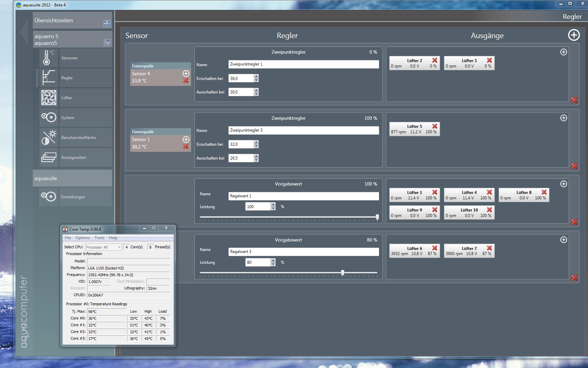Remove Lüfter 5 from outputs
Image resolution: width=588 pixels, height=368 pixels.
click(x=434, y=126)
